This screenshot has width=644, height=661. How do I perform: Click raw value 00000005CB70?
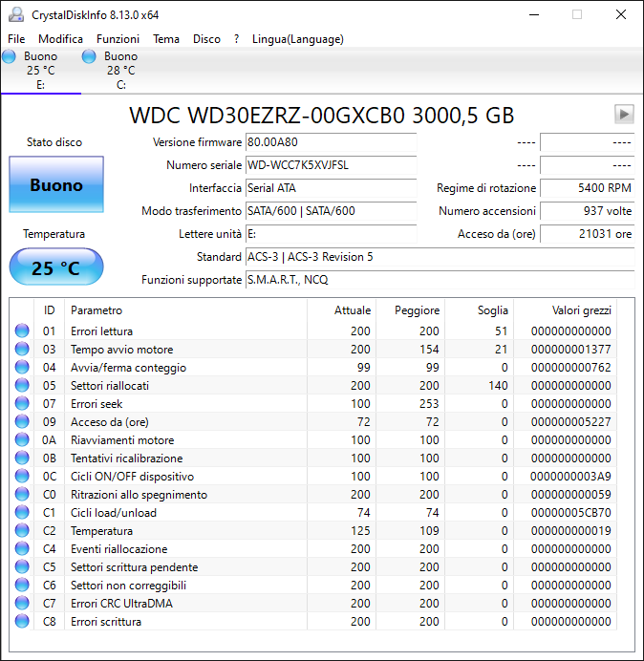pyautogui.click(x=570, y=512)
